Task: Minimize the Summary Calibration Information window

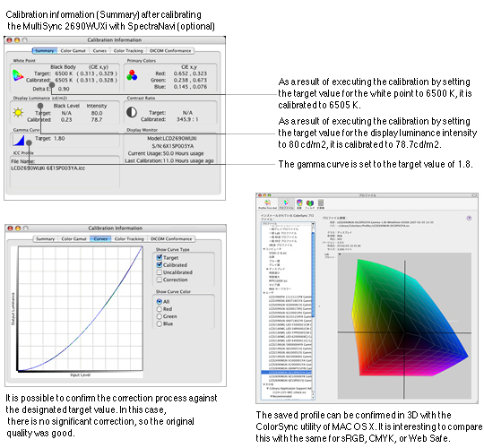Action: point(17,40)
